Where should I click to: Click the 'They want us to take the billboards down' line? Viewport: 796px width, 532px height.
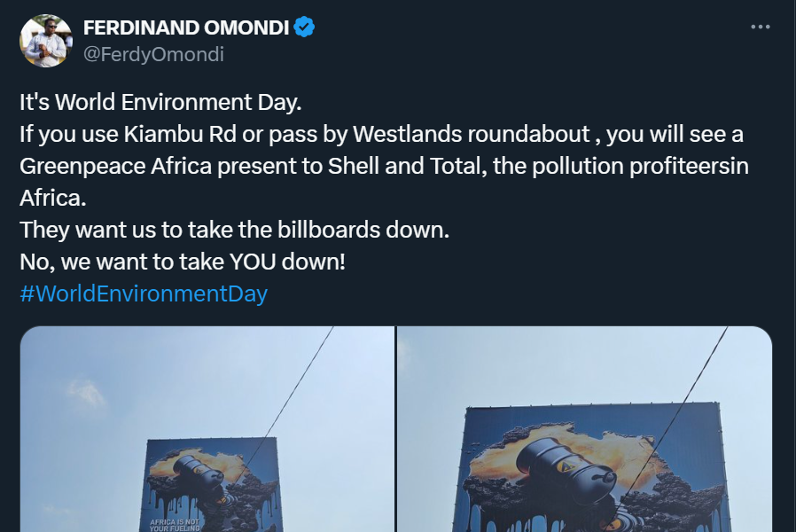(235, 230)
